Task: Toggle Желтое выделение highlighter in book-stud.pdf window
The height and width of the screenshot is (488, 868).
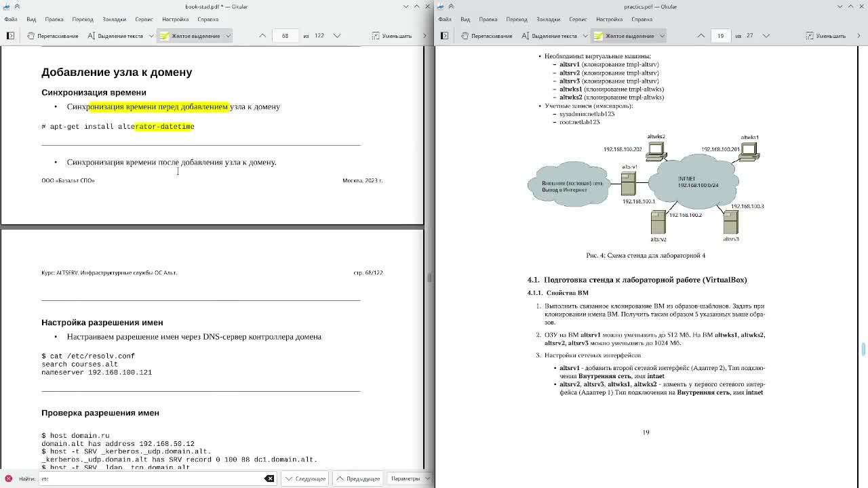Action: click(x=190, y=36)
